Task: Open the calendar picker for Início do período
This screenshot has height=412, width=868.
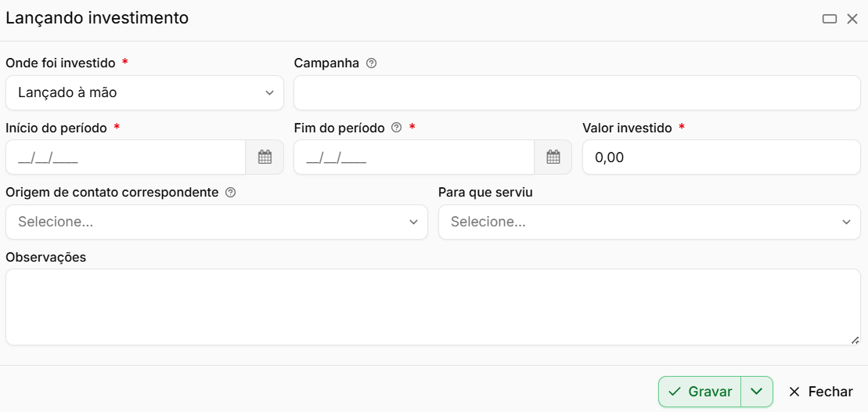Action: click(x=265, y=157)
